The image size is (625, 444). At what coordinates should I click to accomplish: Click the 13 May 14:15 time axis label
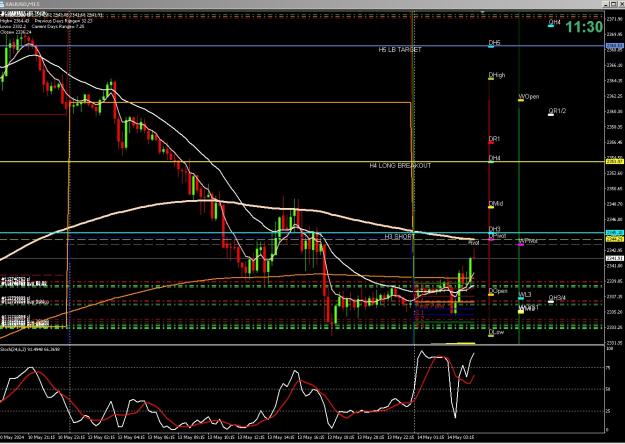click(282, 438)
